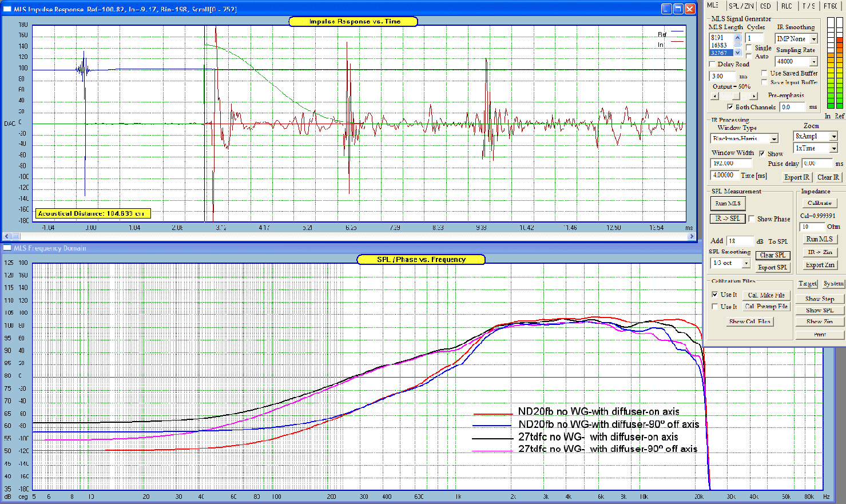This screenshot has width=846, height=504.
Task: Click the MLS Impulse Response window title icon
Action: 7,9
